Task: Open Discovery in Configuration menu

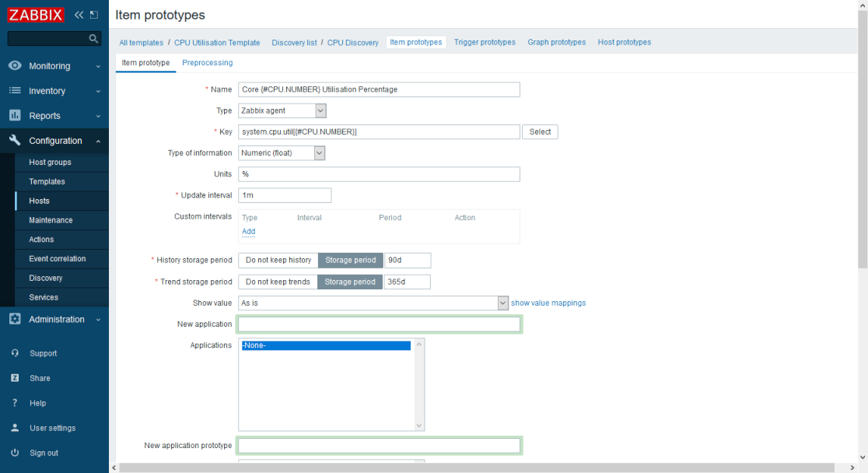Action: (x=62, y=278)
